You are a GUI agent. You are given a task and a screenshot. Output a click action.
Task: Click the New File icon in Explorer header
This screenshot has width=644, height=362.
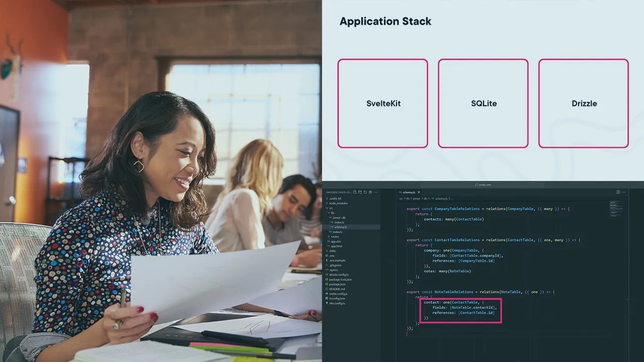[355, 192]
